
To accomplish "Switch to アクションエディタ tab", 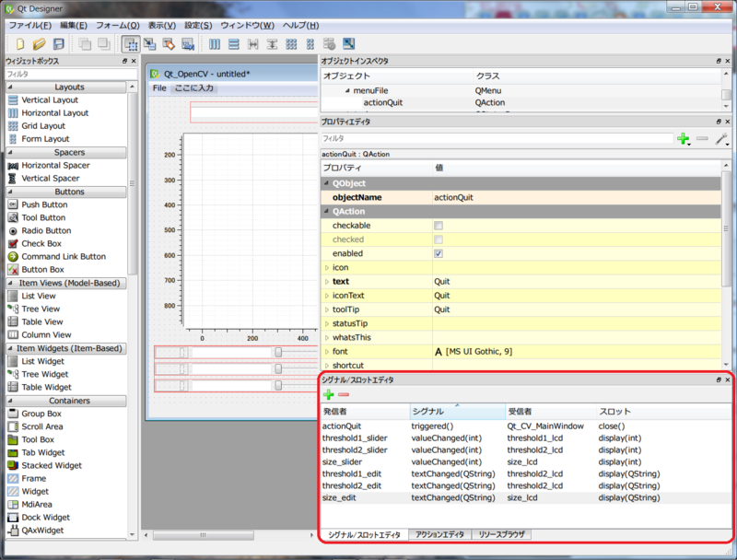I will pyautogui.click(x=440, y=534).
